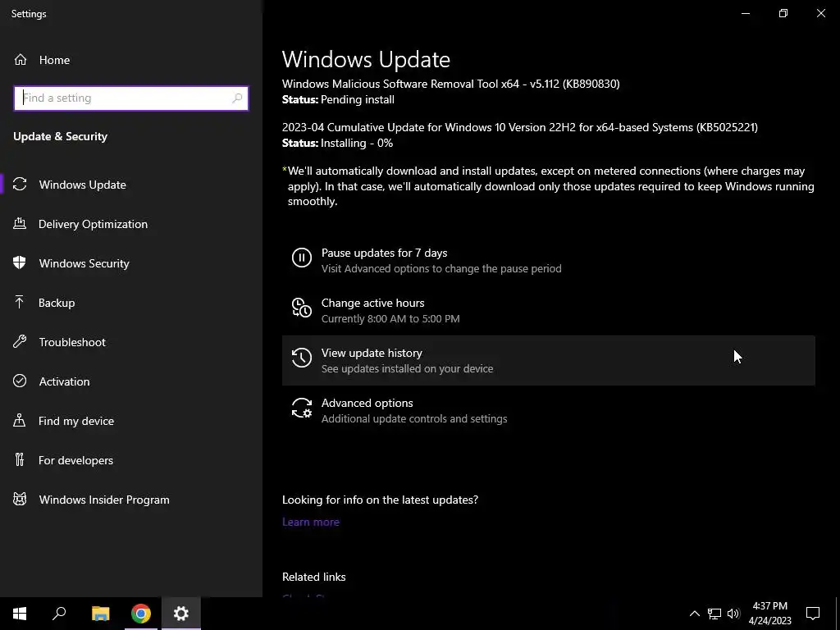Click the Advanced options gear-arrows icon
840x630 pixels.
point(302,408)
